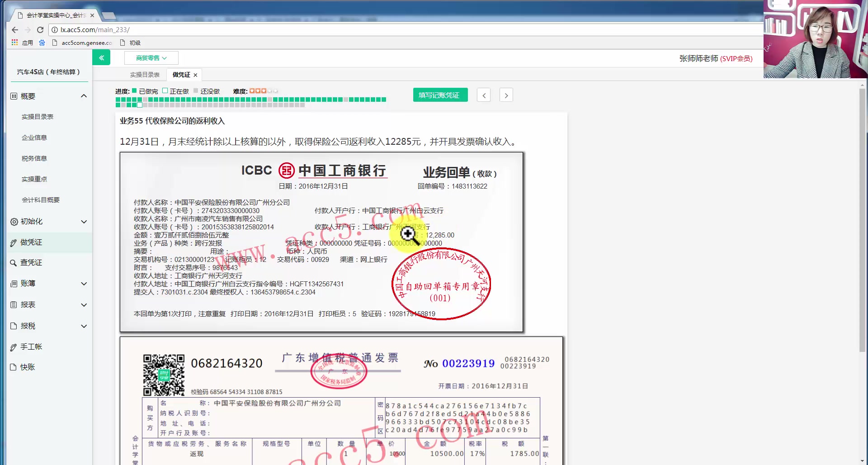Collapse sidebar with double-chevron button
The image size is (868, 465).
(x=101, y=57)
